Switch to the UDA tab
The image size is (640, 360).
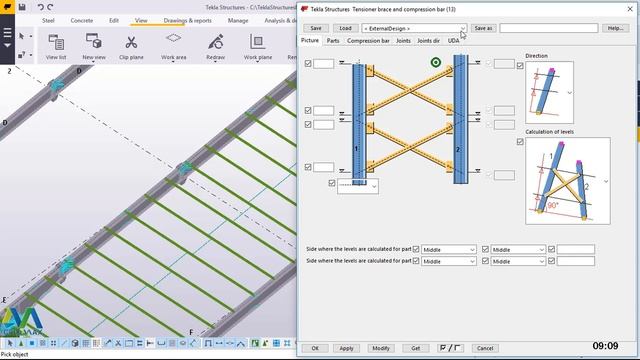pyautogui.click(x=453, y=41)
